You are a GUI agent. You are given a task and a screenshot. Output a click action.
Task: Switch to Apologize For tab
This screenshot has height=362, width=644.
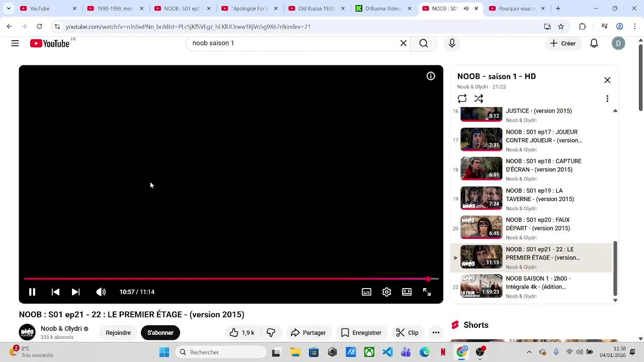[x=250, y=9]
